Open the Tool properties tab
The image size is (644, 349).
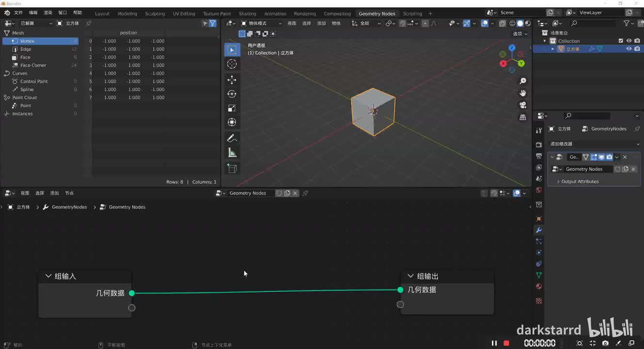click(x=539, y=130)
